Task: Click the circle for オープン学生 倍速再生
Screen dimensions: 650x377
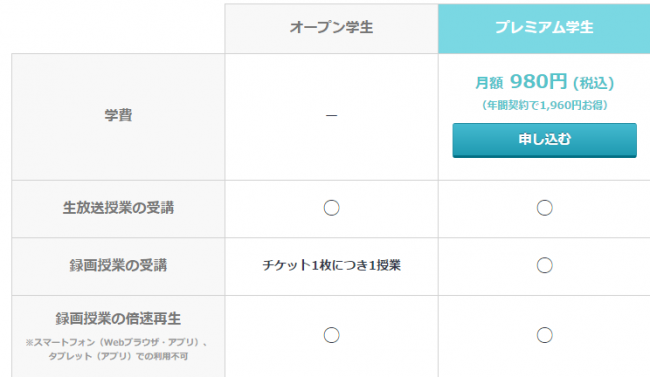Action: [331, 335]
